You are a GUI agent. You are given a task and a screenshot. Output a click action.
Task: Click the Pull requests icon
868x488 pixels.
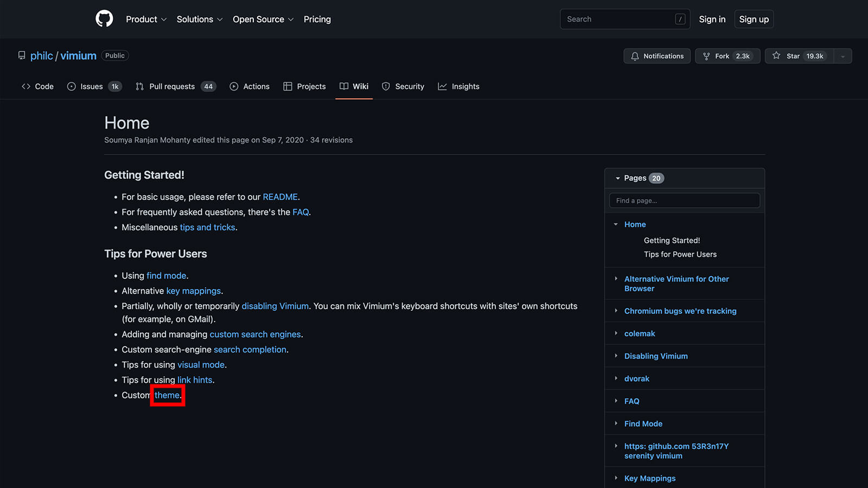(x=140, y=86)
